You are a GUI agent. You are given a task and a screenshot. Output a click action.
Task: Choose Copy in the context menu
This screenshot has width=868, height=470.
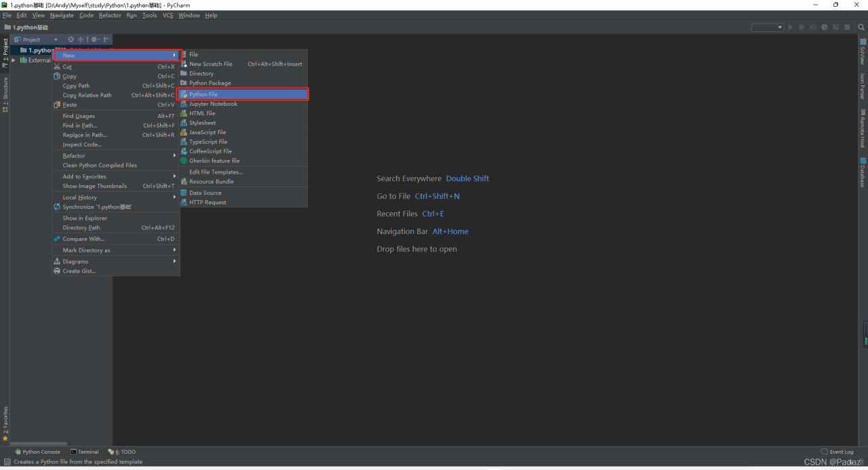(x=116, y=76)
